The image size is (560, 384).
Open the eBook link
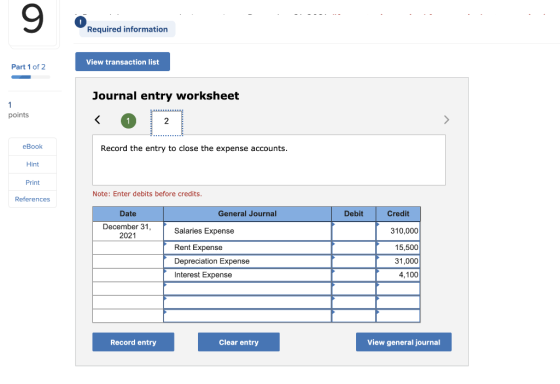32,146
